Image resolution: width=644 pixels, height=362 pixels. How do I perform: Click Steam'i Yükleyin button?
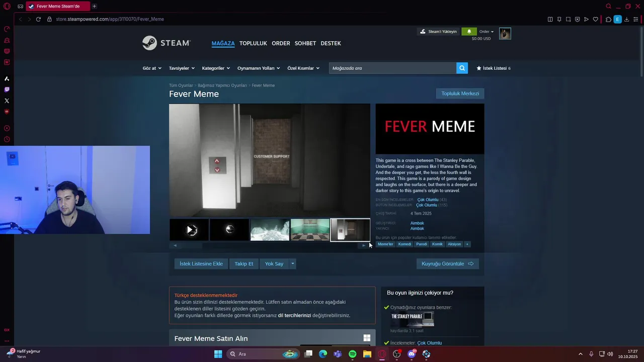tap(438, 31)
